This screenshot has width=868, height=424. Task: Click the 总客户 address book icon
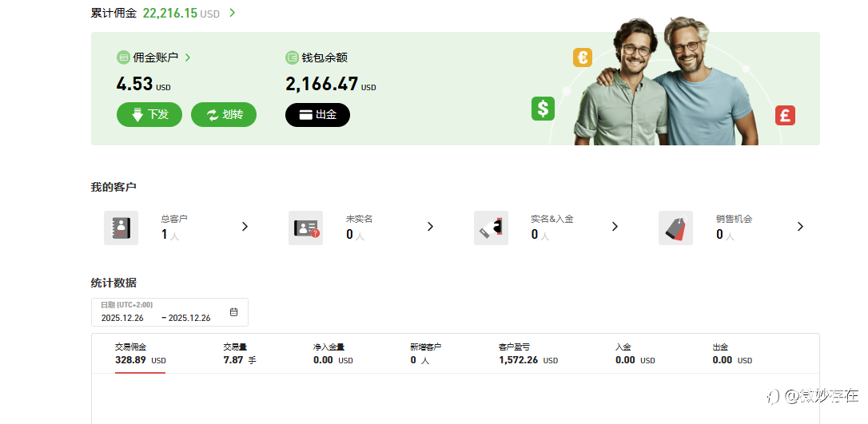click(121, 228)
